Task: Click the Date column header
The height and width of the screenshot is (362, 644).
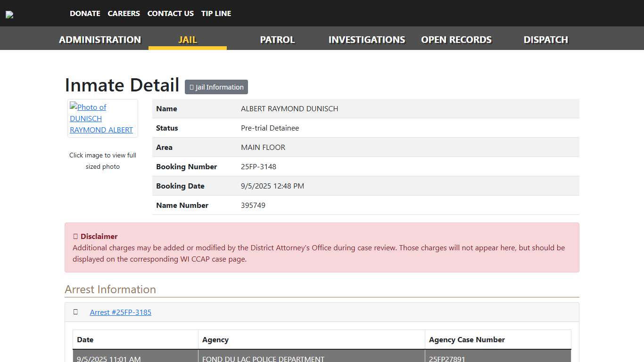Action: (85, 340)
